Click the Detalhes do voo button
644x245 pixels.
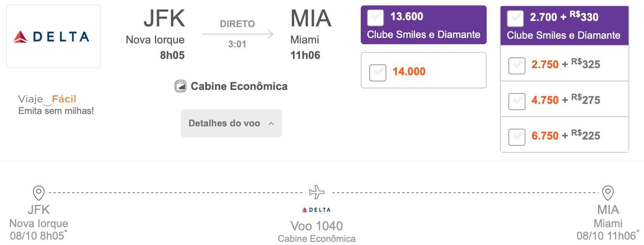[x=231, y=123]
